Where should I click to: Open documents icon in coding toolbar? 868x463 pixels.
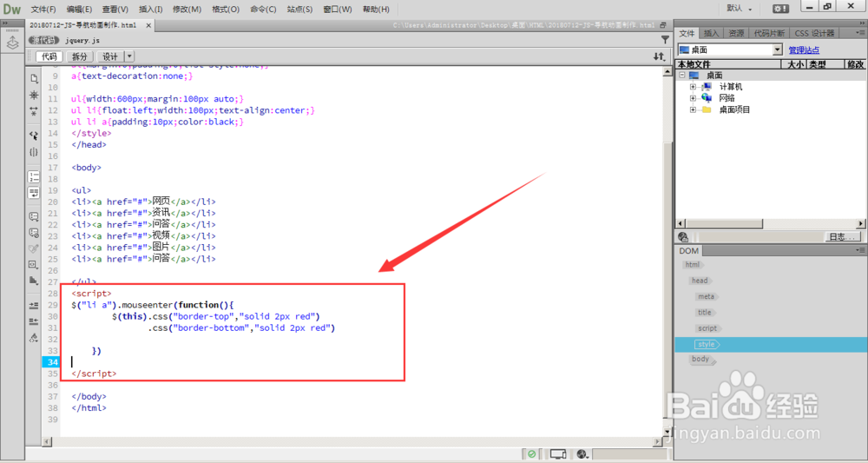pyautogui.click(x=34, y=79)
